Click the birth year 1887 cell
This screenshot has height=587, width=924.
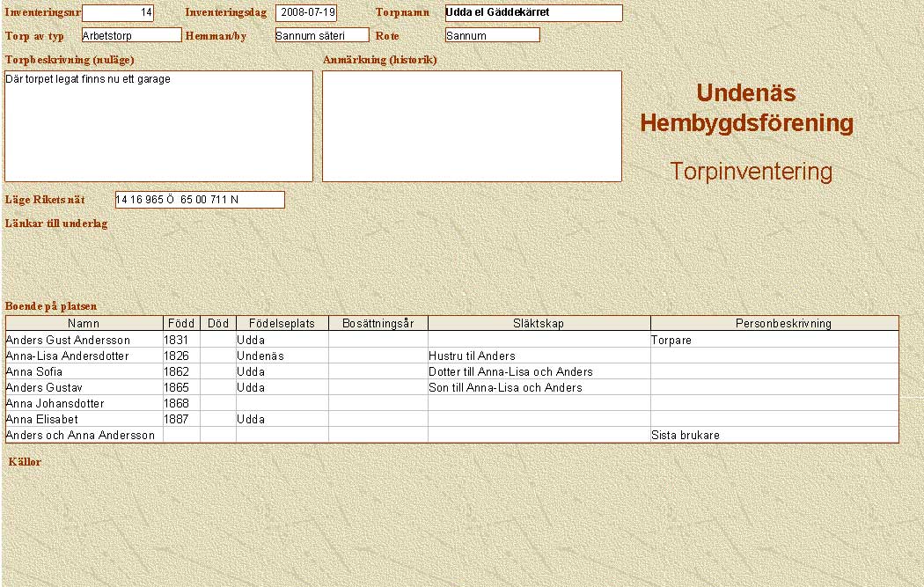(181, 419)
